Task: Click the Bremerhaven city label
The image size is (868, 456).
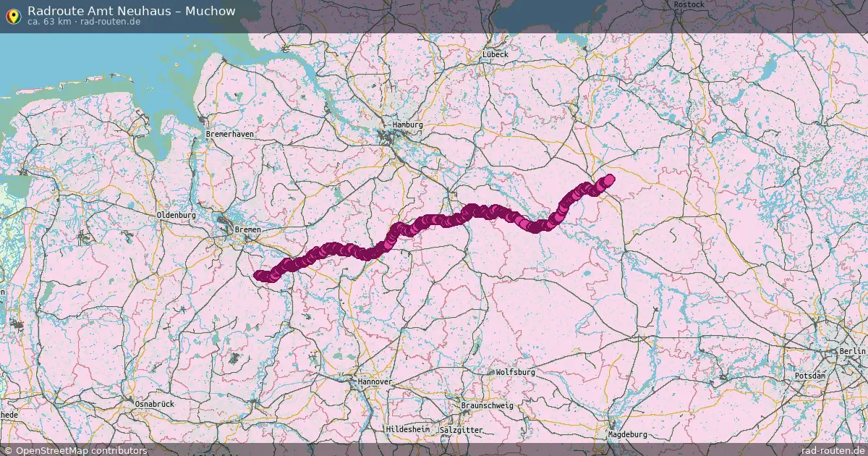Action: click(229, 135)
